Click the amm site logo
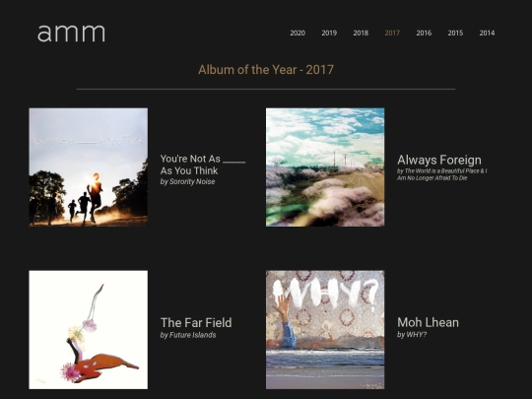The height and width of the screenshot is (399, 532). click(71, 33)
